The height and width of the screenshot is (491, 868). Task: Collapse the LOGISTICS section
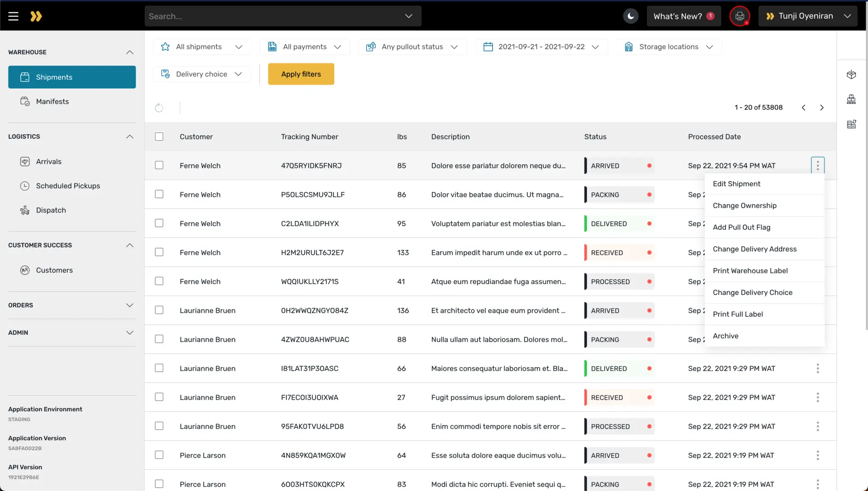130,137
